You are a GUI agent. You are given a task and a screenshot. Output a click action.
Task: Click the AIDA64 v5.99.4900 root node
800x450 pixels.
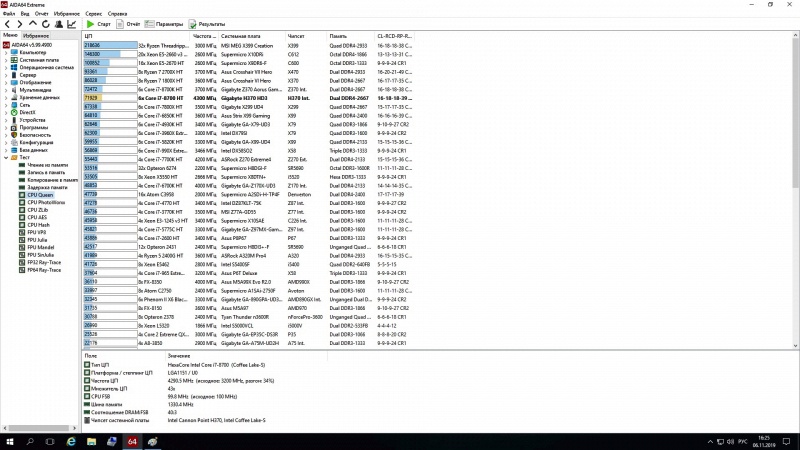pos(31,45)
